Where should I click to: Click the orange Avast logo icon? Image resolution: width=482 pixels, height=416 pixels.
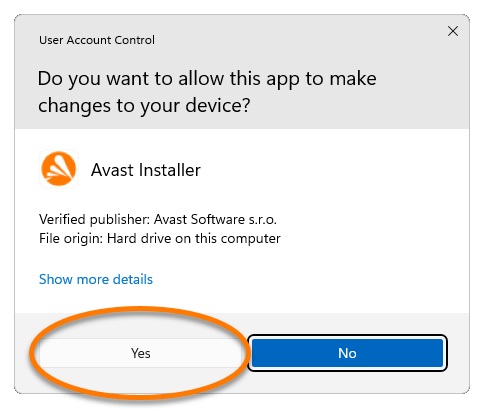point(59,169)
